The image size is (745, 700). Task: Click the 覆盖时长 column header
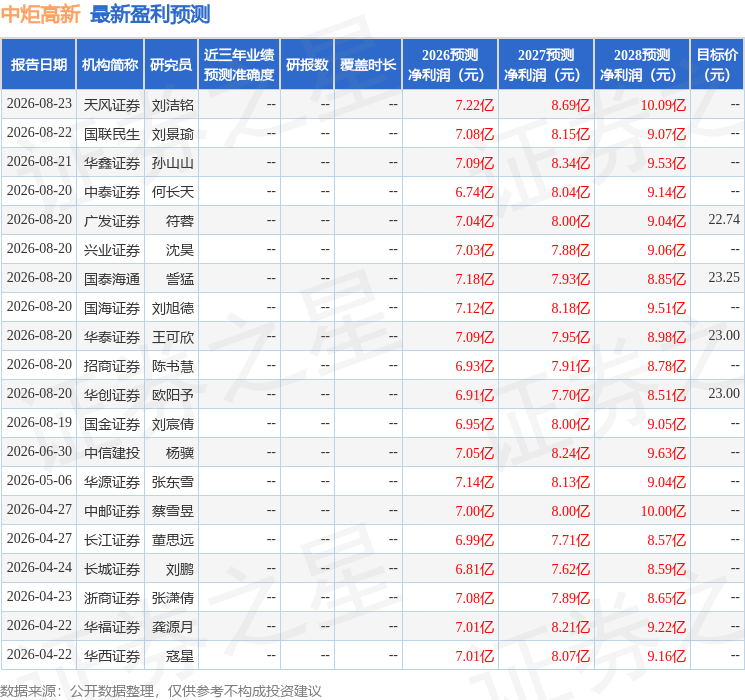coord(368,65)
